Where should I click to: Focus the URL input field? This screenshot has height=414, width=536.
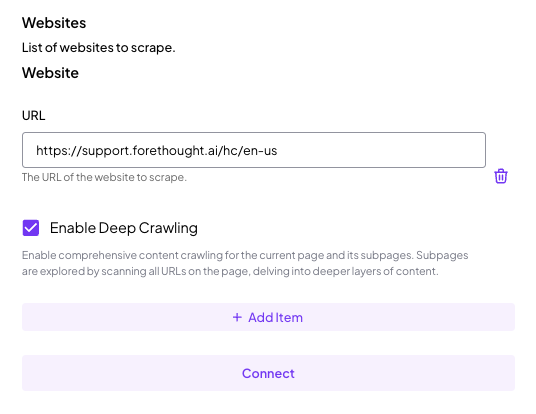pos(254,150)
